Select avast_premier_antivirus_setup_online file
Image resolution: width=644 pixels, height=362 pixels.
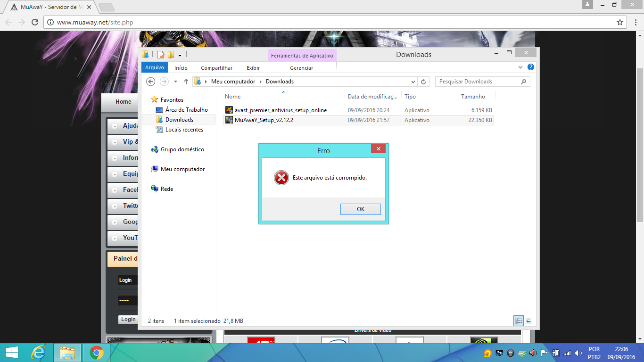(x=281, y=110)
